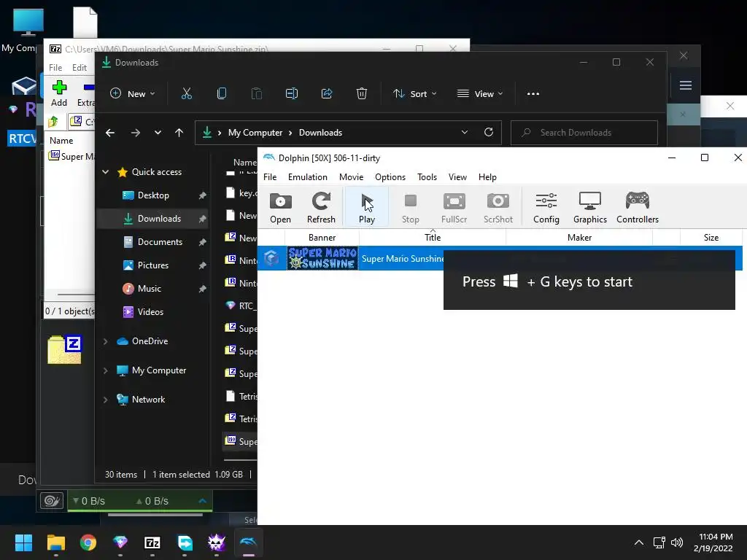
Task: Open the Emulation menu in Dolphin
Action: pos(307,177)
